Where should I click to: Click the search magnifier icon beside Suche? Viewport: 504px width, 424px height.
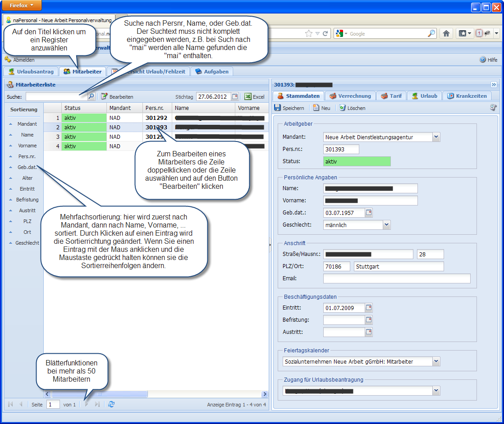click(91, 96)
